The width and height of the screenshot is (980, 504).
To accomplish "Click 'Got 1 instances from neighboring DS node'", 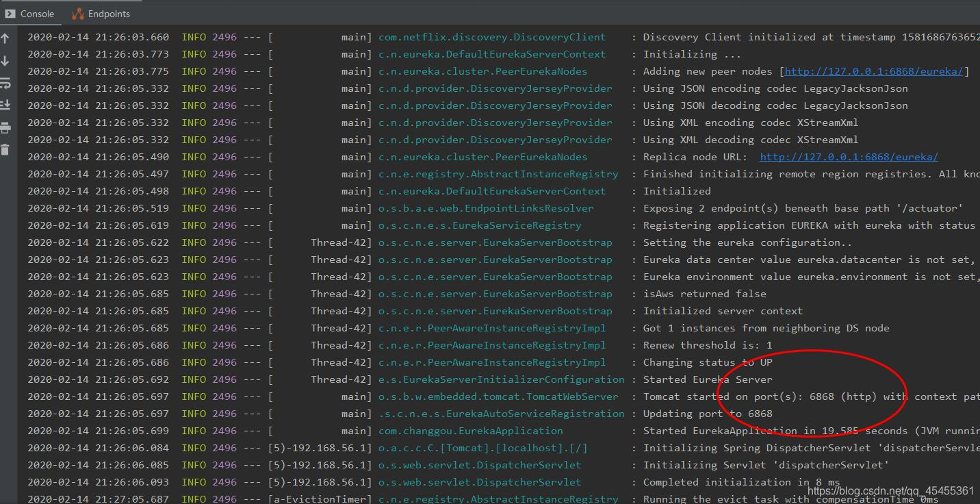I will (x=766, y=328).
